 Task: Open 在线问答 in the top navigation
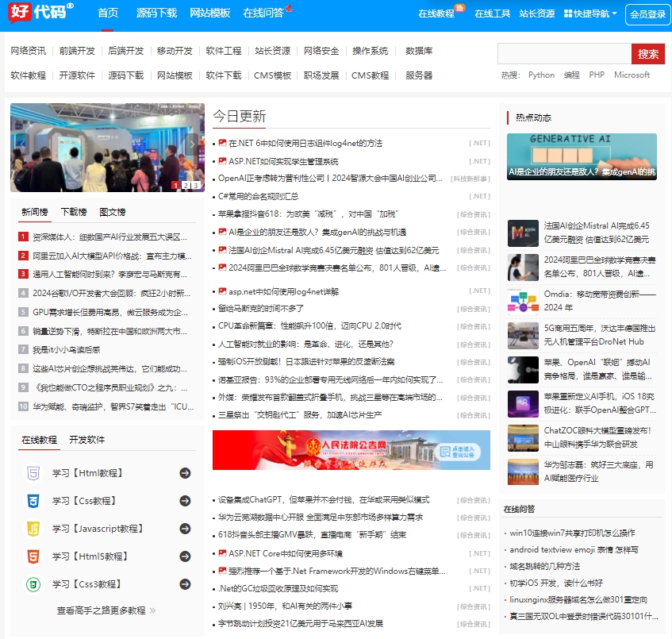tap(263, 13)
